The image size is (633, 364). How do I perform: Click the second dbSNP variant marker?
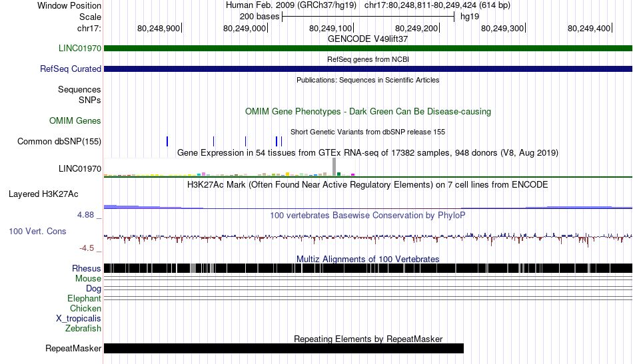point(214,142)
